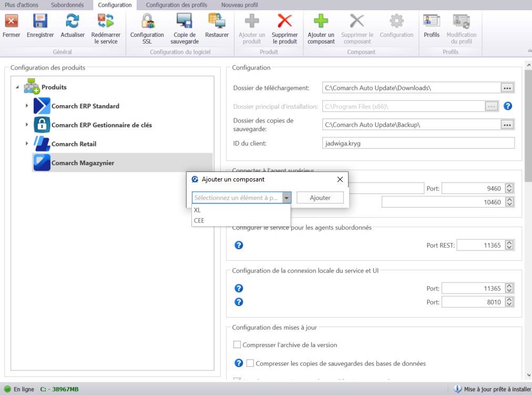
Task: Select the Configuration ribbon tab
Action: pos(115,5)
